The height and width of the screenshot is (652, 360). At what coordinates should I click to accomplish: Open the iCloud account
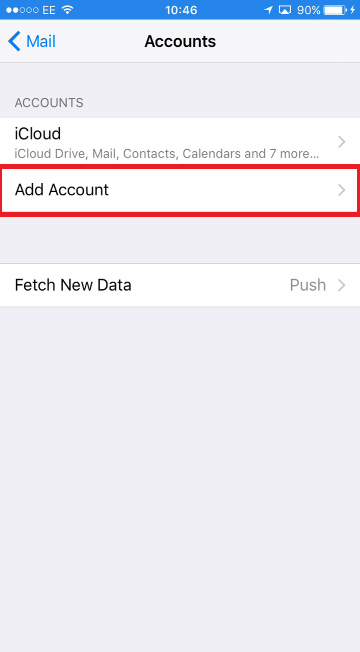[x=180, y=142]
